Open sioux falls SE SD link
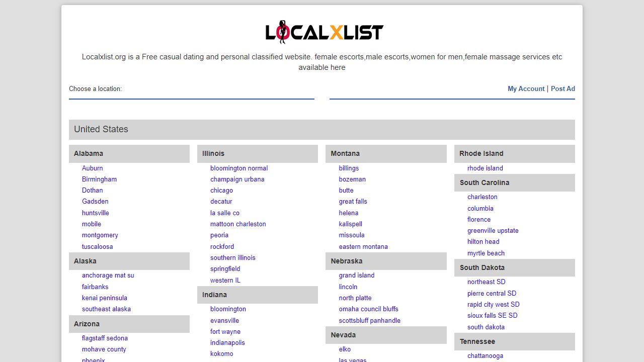Screen dimensions: 644x362 (493, 315)
